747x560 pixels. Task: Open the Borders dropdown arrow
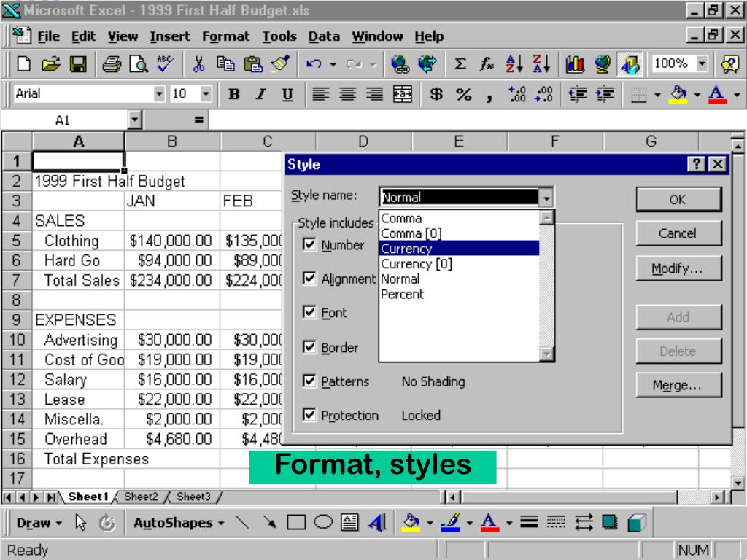657,95
